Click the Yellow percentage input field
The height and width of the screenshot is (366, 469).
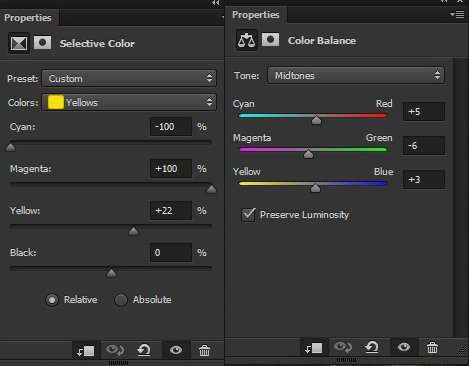pyautogui.click(x=171, y=211)
